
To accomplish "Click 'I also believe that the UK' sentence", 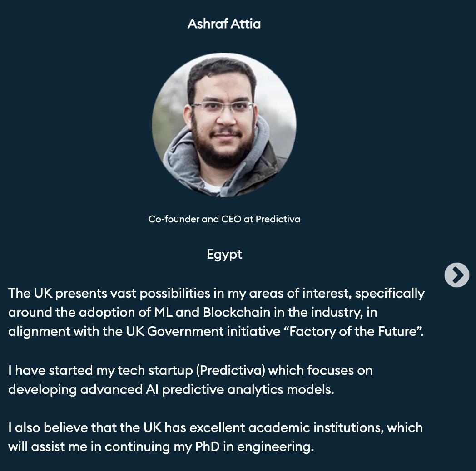I will point(85,427).
